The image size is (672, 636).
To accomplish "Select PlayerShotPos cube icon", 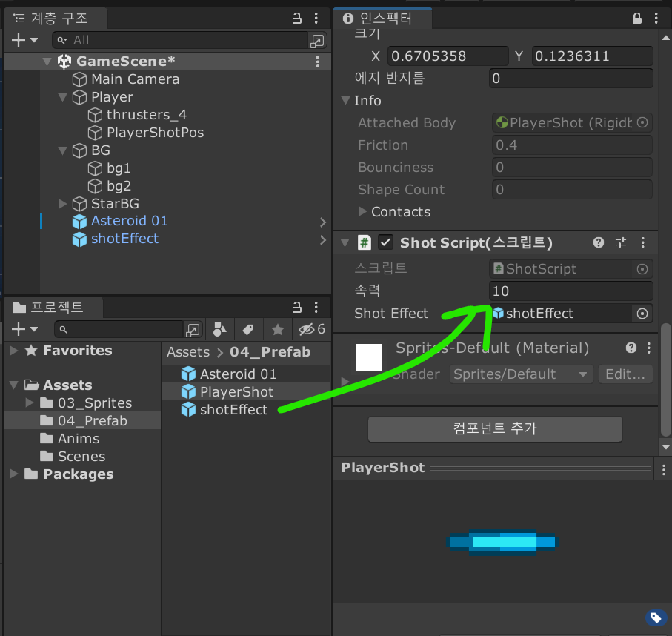I will [95, 133].
